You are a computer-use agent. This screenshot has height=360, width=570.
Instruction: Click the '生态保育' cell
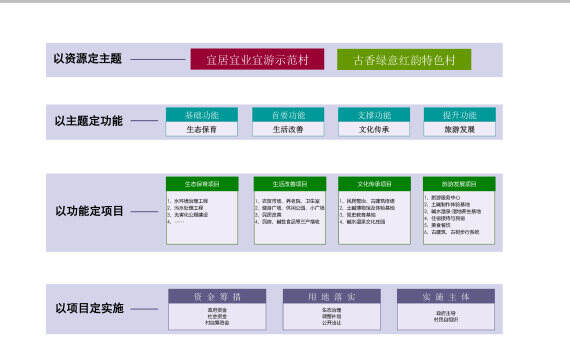(202, 129)
